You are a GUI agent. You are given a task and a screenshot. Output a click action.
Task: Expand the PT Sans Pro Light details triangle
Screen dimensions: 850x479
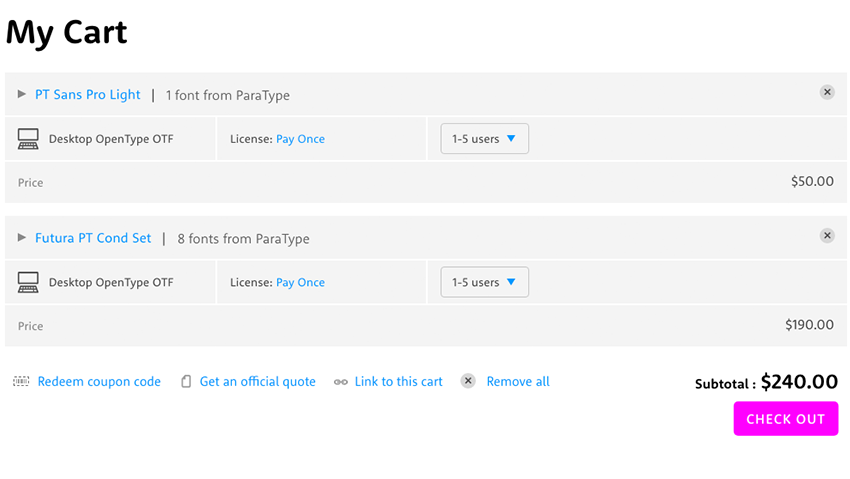point(22,94)
